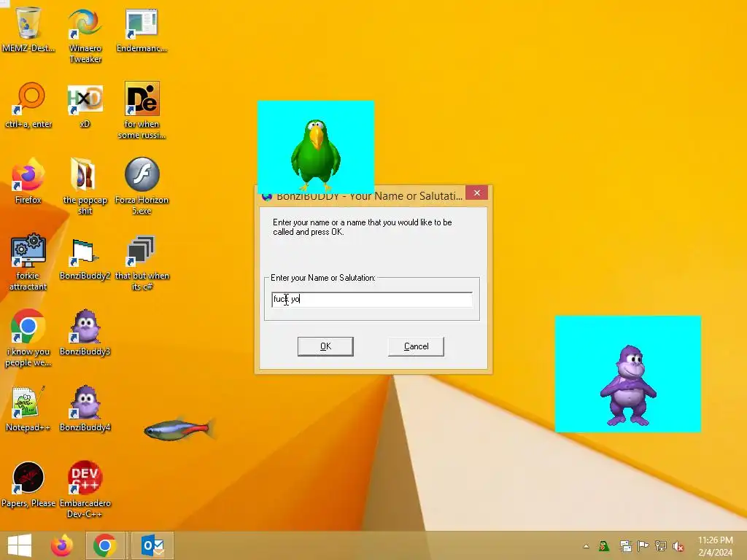Screen dimensions: 747x560
Task: Click the green parrot tray icon
Action: tap(604, 546)
